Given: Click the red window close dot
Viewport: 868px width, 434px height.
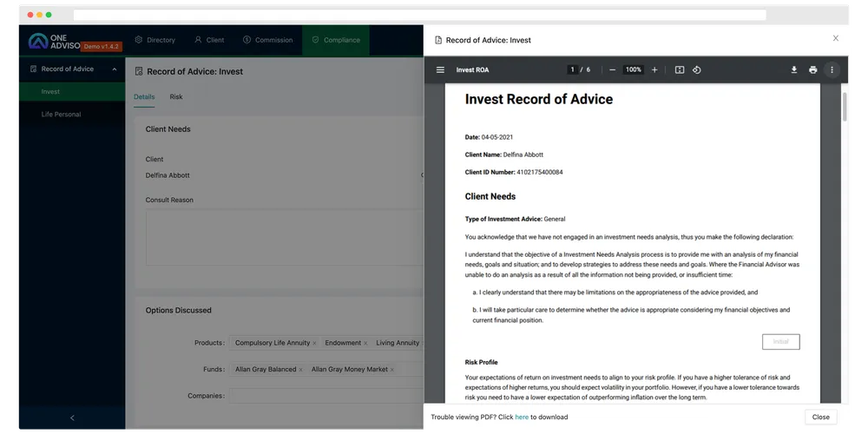Looking at the screenshot, I should [30, 15].
